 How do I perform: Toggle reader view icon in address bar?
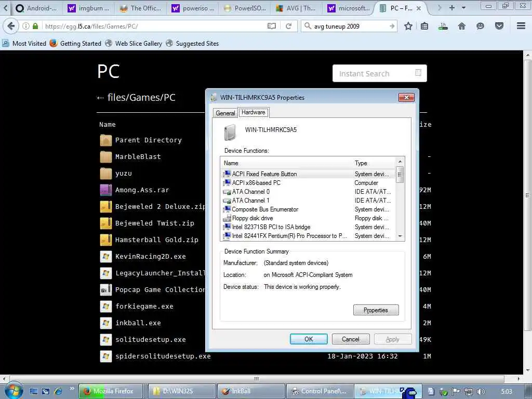271,26
